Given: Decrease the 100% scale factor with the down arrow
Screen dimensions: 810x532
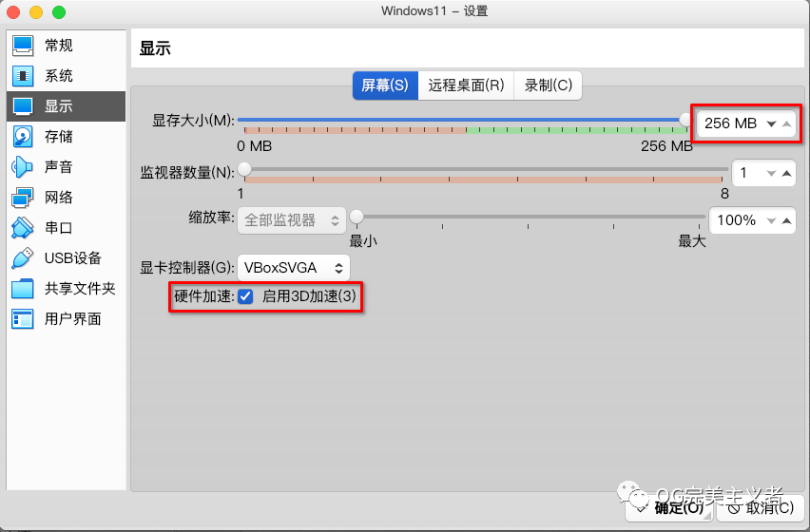Looking at the screenshot, I should 771,220.
